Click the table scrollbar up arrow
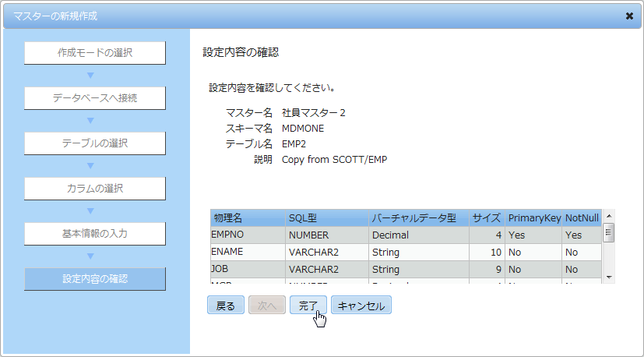This screenshot has height=357, width=644. click(609, 216)
